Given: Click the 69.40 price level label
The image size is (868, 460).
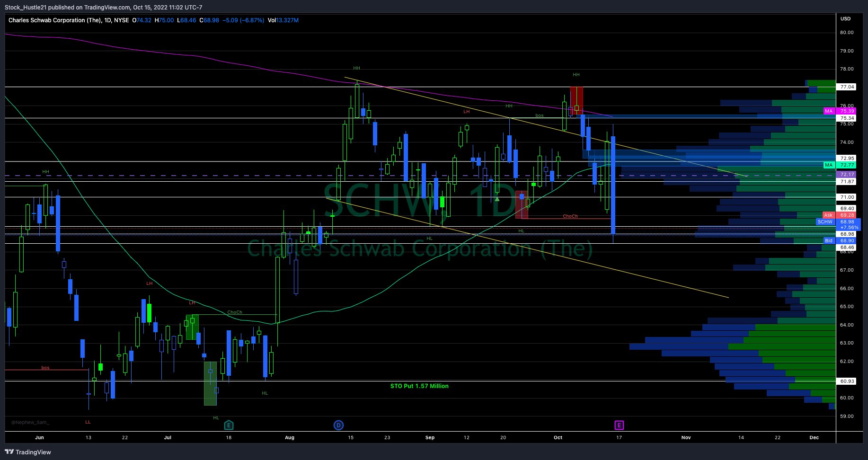Looking at the screenshot, I should click(846, 209).
